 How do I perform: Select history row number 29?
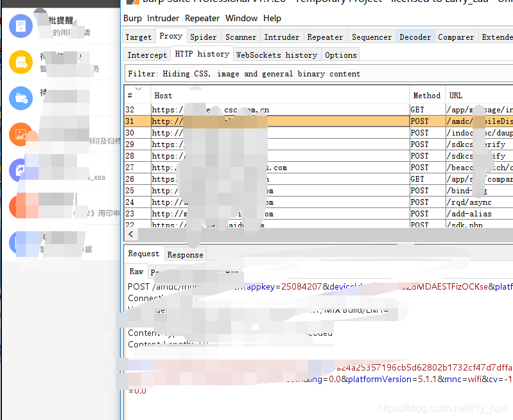point(318,144)
